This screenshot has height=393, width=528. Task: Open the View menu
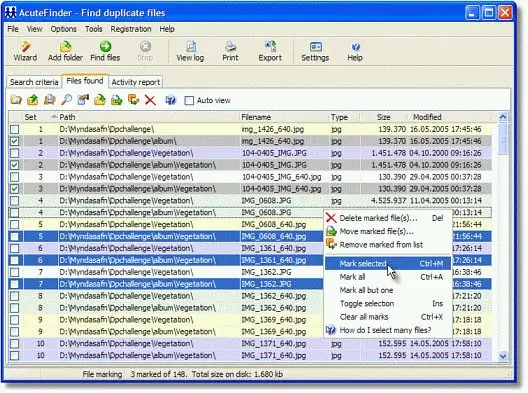(x=35, y=29)
